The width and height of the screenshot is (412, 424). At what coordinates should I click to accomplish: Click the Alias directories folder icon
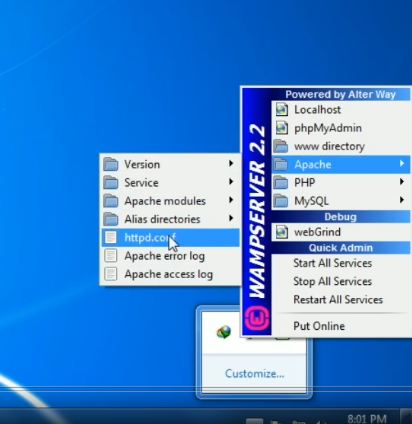(111, 219)
